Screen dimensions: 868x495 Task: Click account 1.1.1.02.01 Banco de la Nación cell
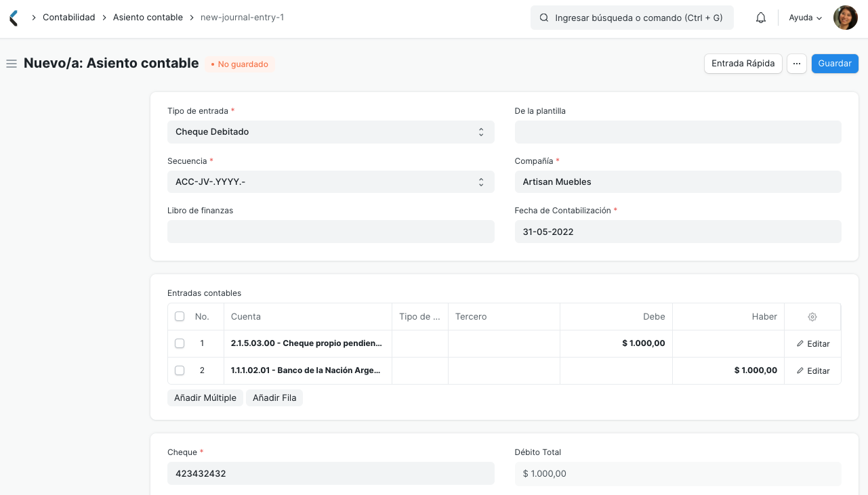coord(308,370)
